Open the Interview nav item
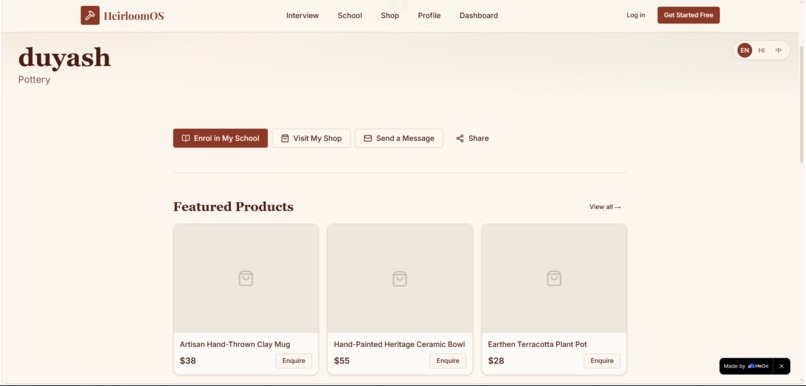This screenshot has width=806, height=386. (x=302, y=15)
